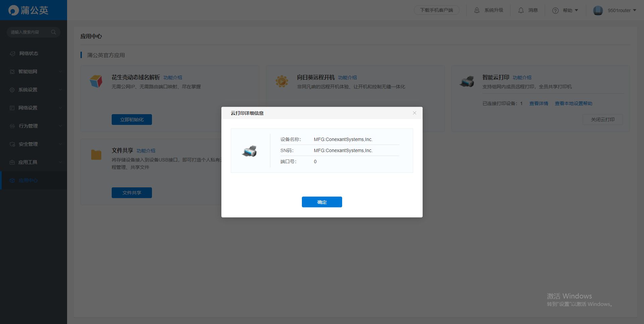The image size is (644, 324).
Task: Click the printer icon in the dialog
Action: [x=249, y=151]
